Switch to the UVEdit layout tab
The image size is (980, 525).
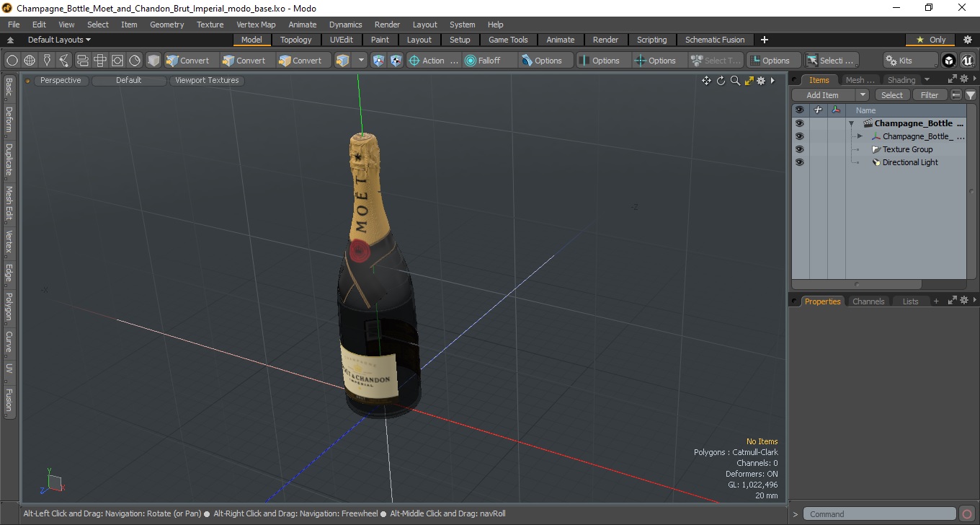point(342,40)
